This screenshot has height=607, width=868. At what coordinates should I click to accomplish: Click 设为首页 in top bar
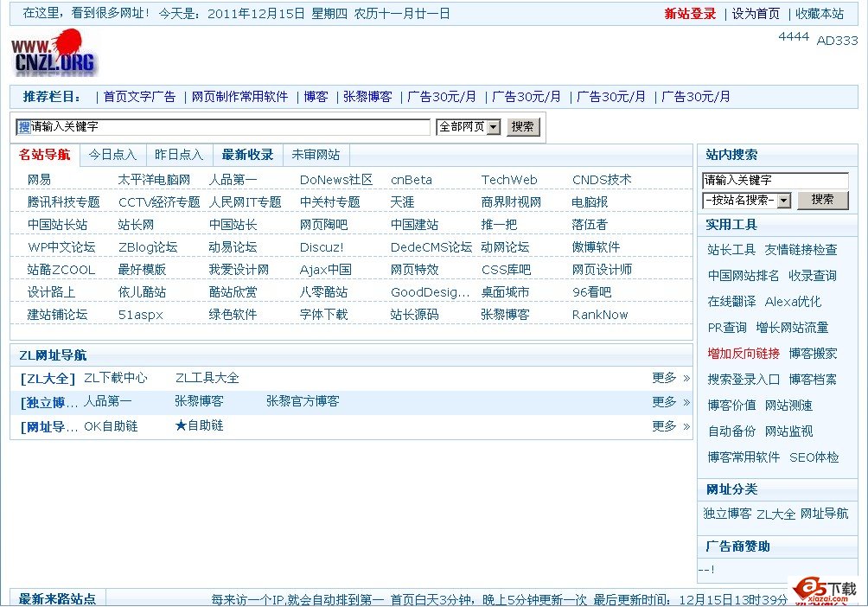(756, 14)
